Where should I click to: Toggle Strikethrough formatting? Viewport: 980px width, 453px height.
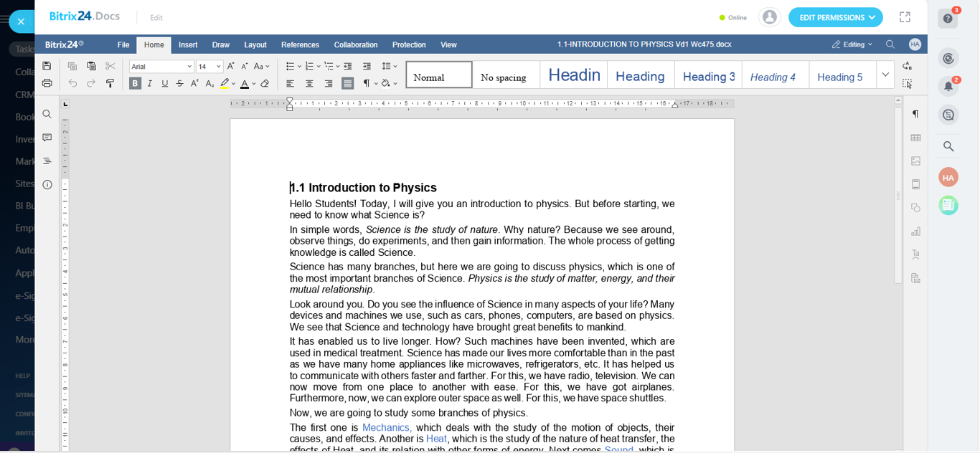(180, 83)
